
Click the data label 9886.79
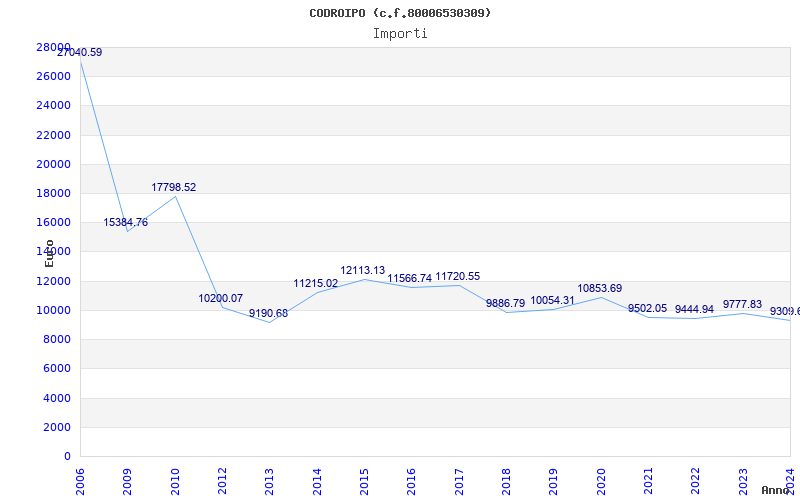click(506, 304)
